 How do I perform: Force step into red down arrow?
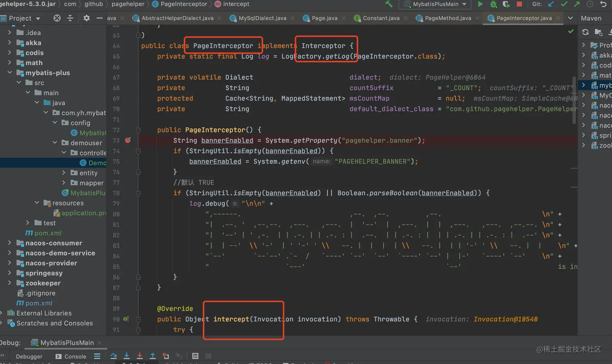[140, 356]
